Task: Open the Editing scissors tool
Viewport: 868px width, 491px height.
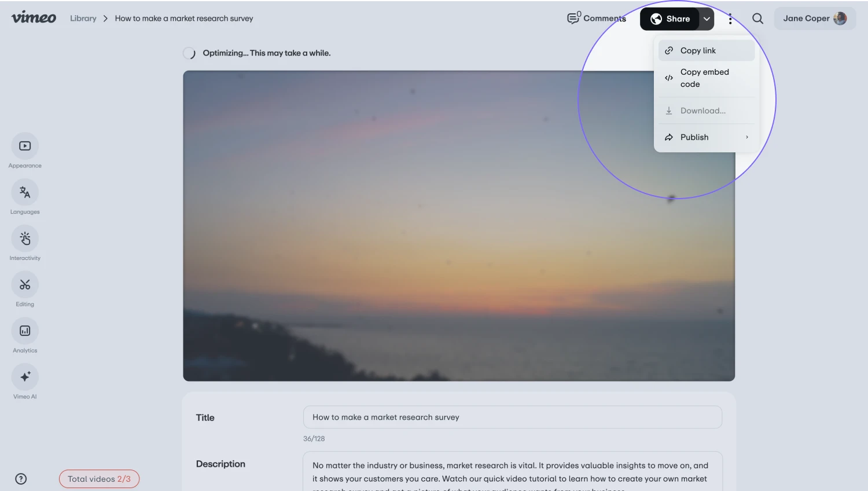Action: tap(25, 285)
